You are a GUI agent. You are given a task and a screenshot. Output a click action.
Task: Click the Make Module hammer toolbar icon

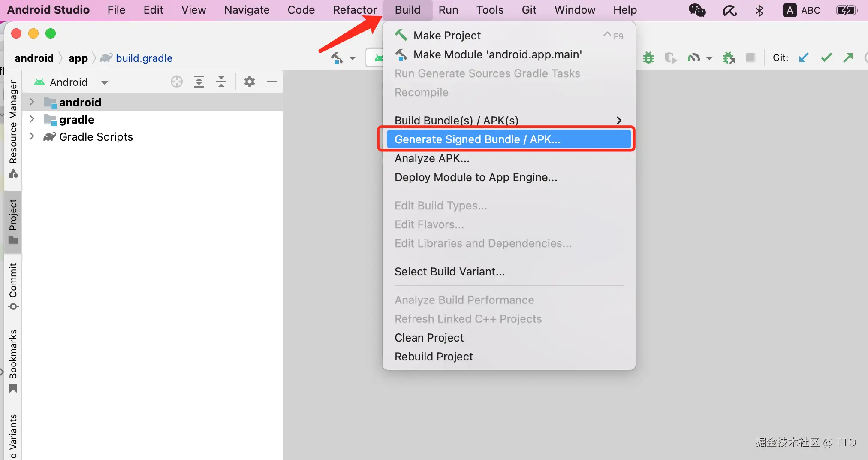coord(337,58)
